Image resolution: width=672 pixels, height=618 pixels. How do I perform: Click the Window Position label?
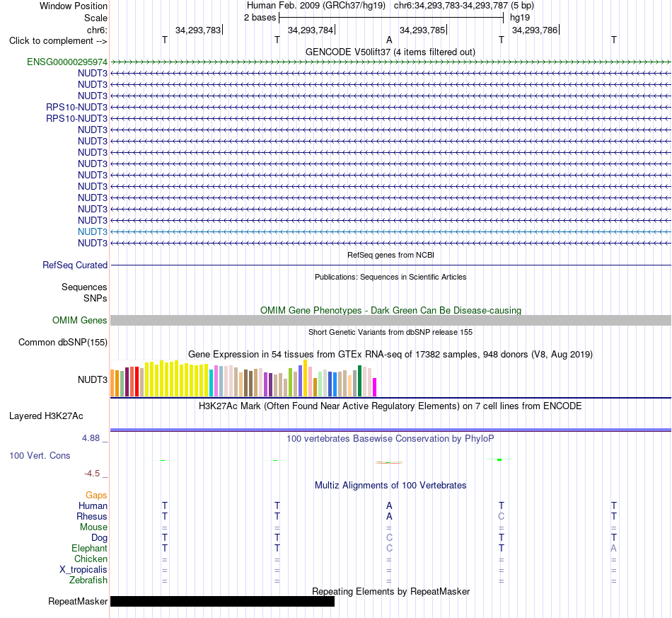click(74, 6)
